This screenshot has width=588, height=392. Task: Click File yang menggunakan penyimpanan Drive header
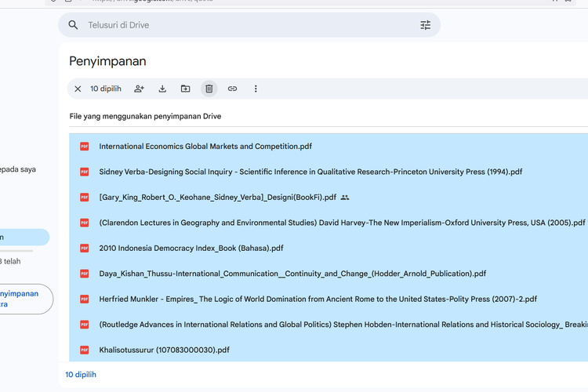coord(145,116)
